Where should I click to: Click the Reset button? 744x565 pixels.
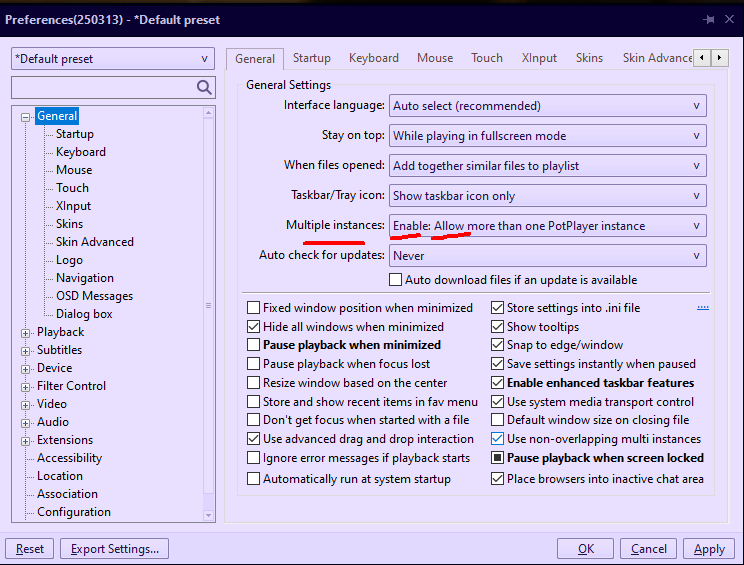(29, 549)
